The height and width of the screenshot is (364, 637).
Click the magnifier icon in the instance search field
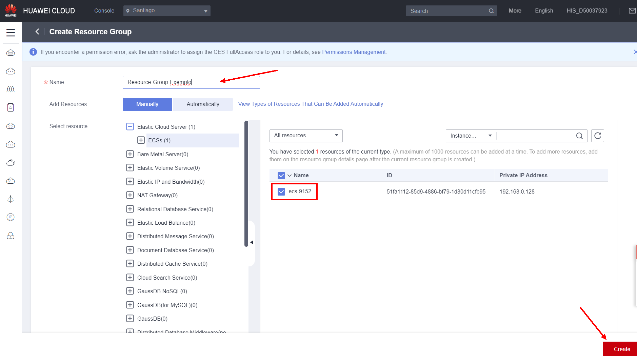point(579,136)
